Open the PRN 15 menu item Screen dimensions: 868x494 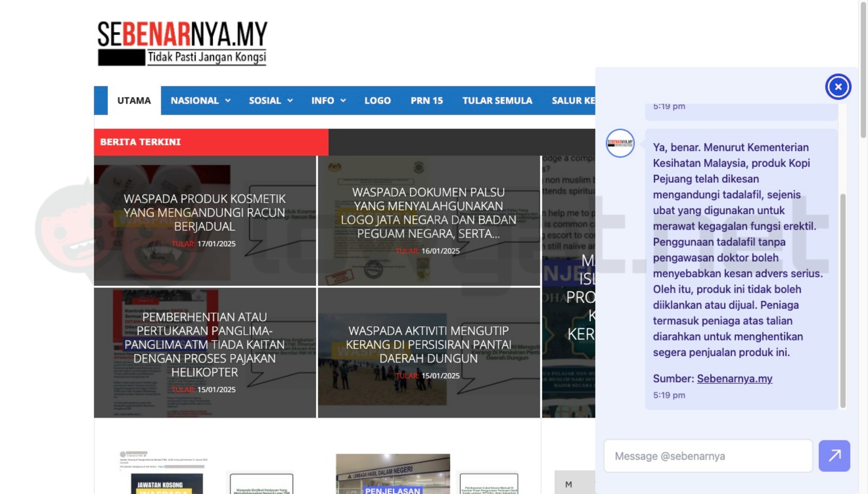pos(427,100)
